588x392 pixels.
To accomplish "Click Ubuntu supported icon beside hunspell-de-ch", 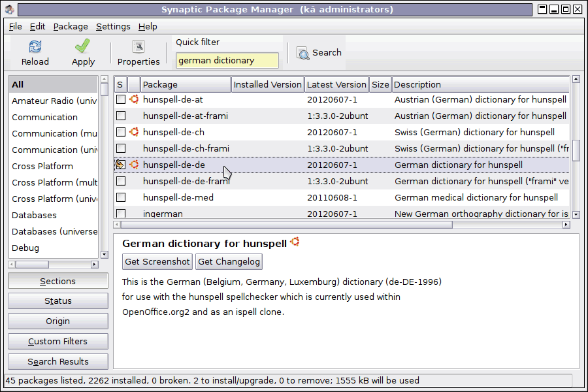I will tap(134, 132).
